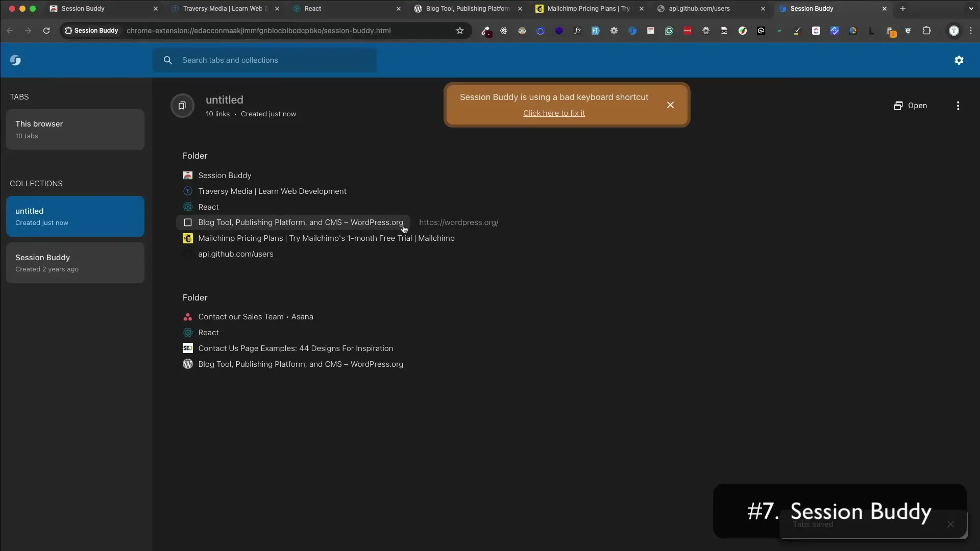Open the collection's three-dot menu

point(958,106)
